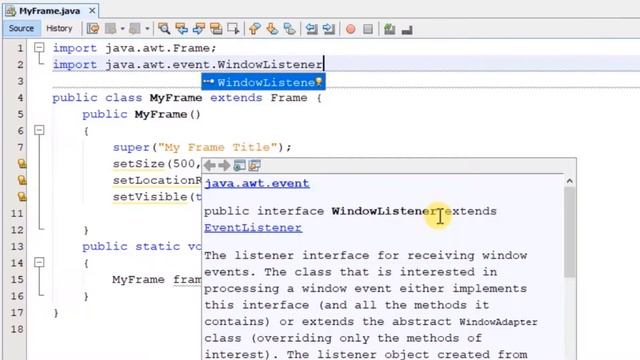The image size is (640, 360).
Task: Switch to the Source view
Action: (21, 28)
